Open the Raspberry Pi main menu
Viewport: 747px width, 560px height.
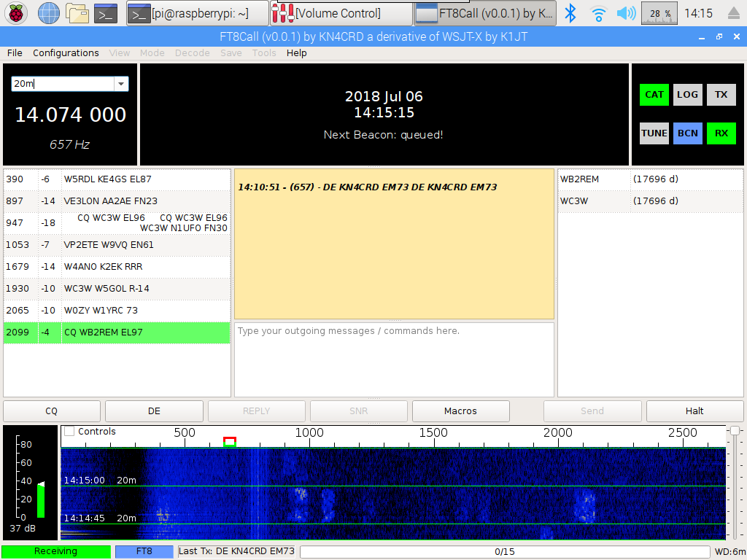point(16,13)
